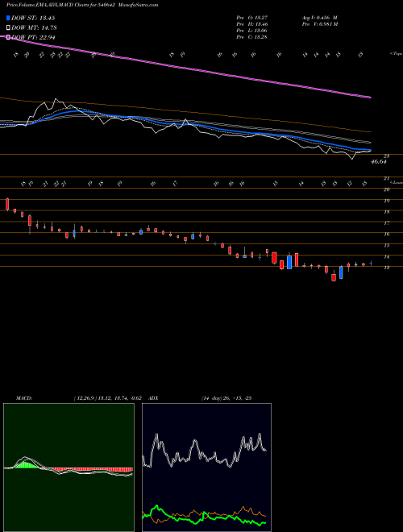Image resolution: width=403 pixels, height=532 pixels.
Task: Click the peak of the white price line
Action: (x=56, y=99)
